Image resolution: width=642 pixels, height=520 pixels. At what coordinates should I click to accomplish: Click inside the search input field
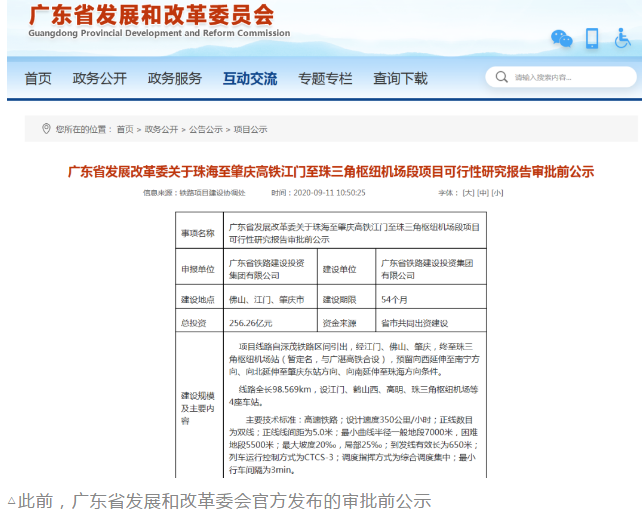[x=561, y=77]
